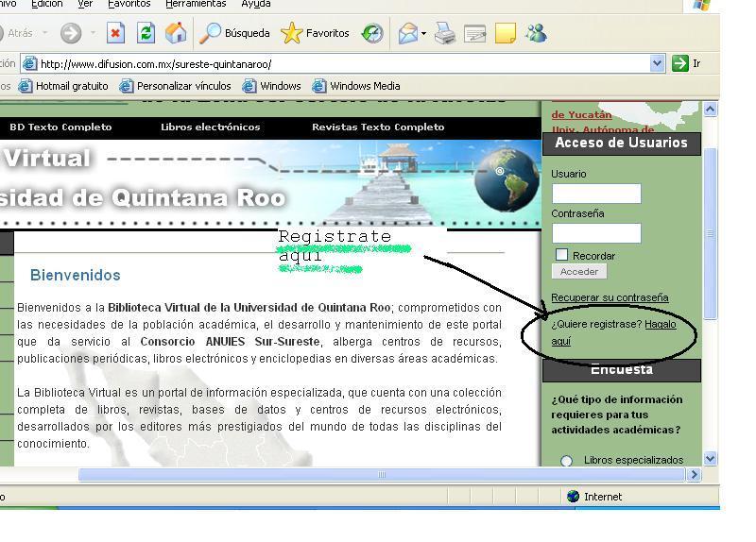Open Recuperar su contraseña link
756x542 pixels.
pyautogui.click(x=610, y=297)
